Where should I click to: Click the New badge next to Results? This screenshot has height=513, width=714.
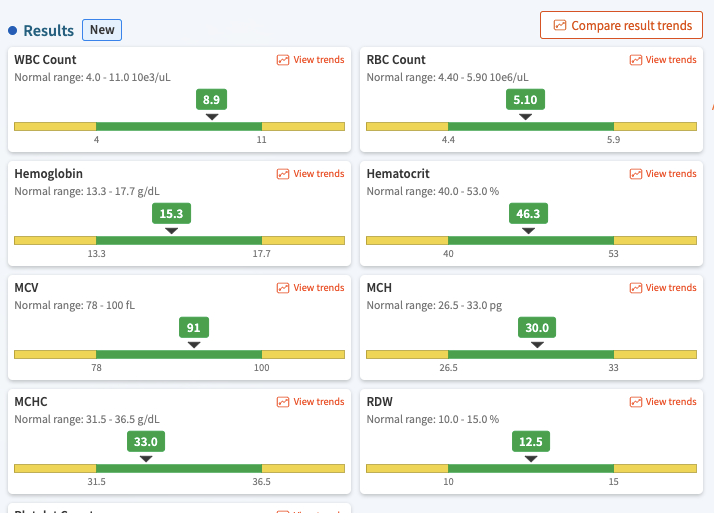[102, 30]
